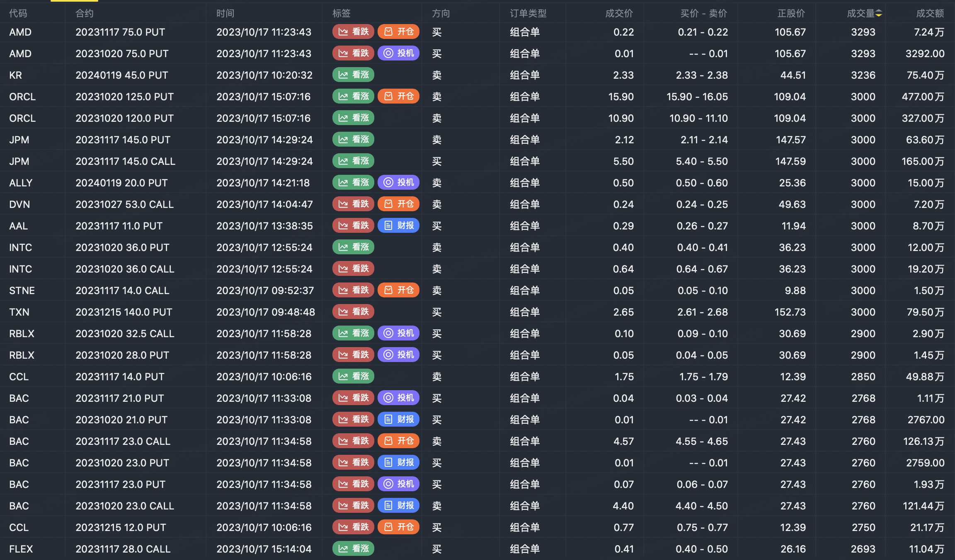Click the 看涨 tag in JPM 145.0 CALL row

[354, 161]
